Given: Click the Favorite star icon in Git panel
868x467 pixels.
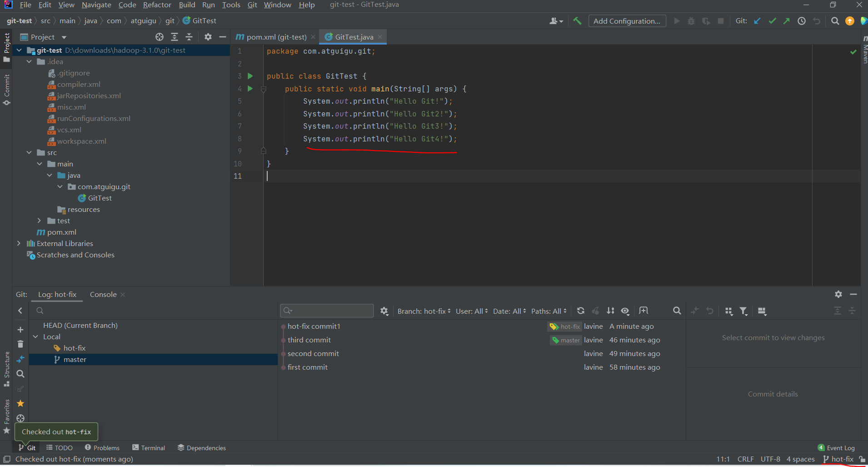Looking at the screenshot, I should click(20, 403).
